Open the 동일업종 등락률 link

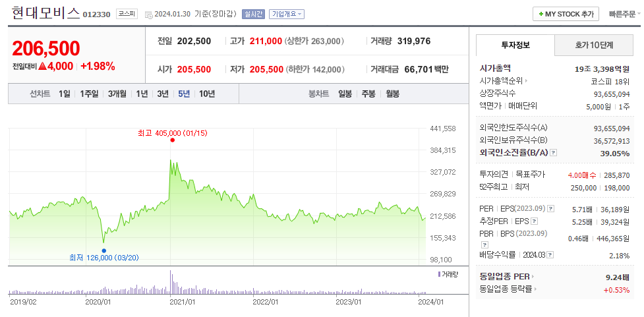point(506,289)
